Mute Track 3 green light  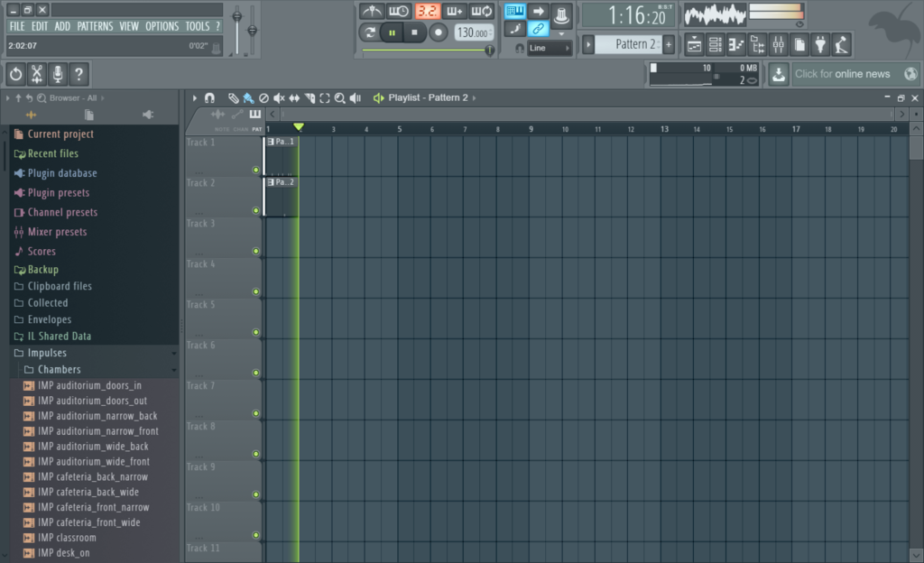(x=255, y=252)
